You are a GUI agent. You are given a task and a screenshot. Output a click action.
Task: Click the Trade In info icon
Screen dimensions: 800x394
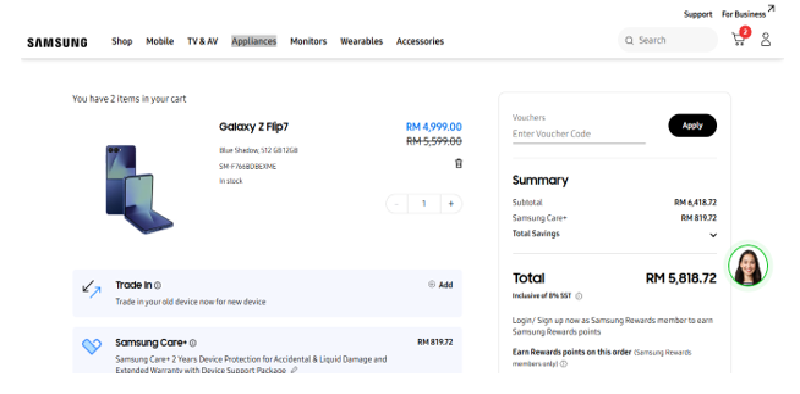158,285
